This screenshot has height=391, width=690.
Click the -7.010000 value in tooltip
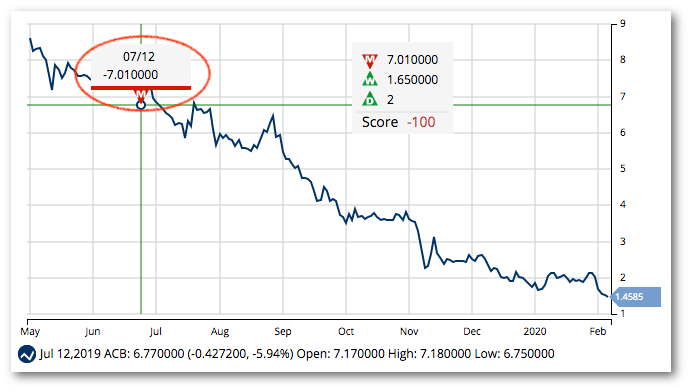pyautogui.click(x=130, y=75)
